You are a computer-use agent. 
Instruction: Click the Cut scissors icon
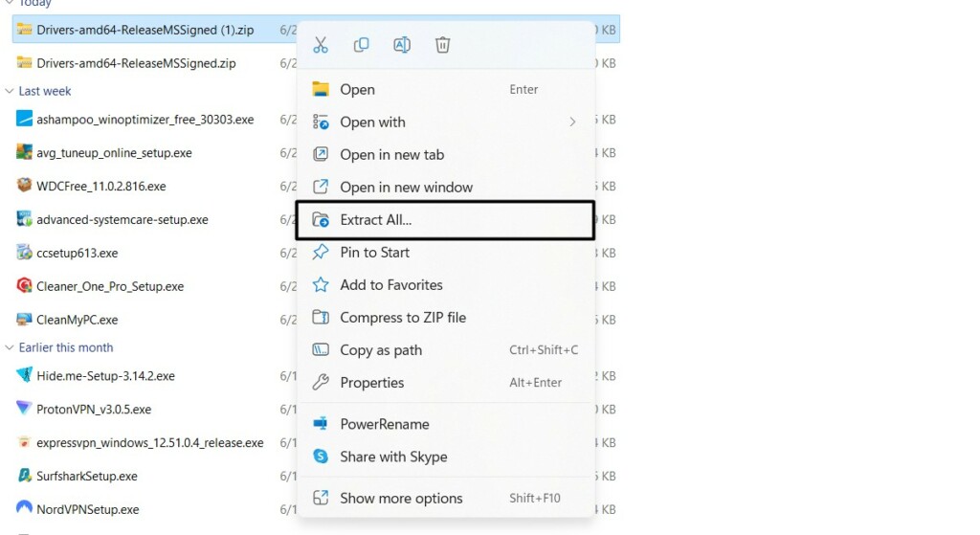(x=321, y=45)
